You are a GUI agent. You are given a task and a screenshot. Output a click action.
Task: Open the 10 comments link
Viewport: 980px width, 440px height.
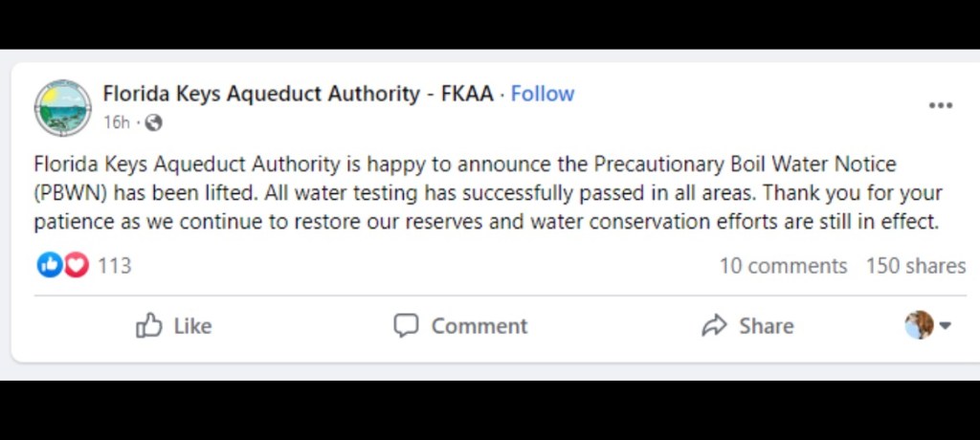click(x=783, y=266)
